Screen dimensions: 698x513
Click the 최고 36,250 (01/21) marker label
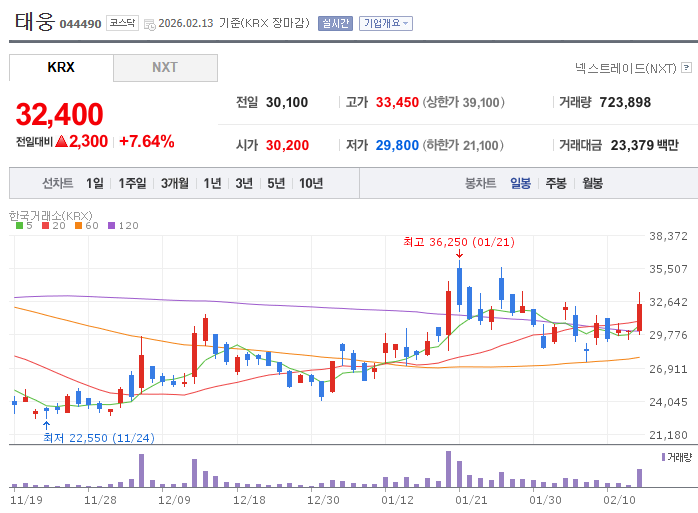(x=459, y=242)
